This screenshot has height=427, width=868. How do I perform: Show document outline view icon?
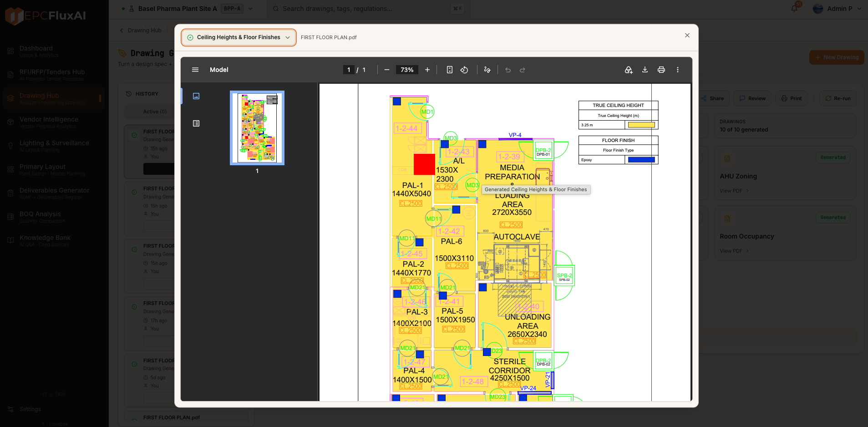point(196,123)
